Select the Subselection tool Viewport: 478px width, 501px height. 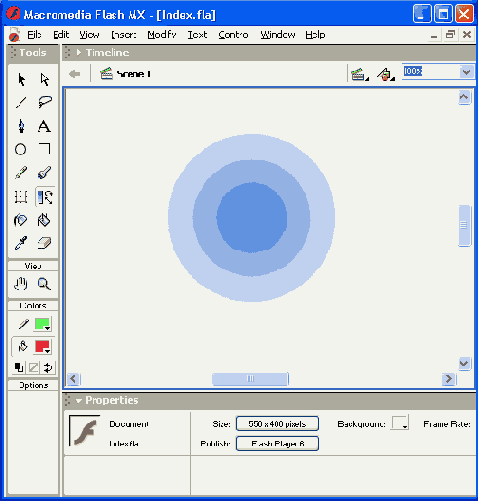click(45, 80)
